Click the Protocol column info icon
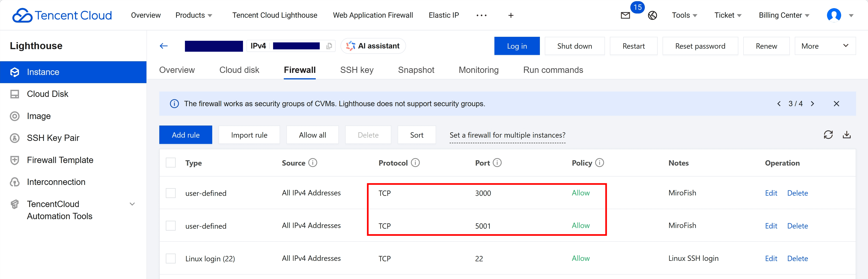 [x=415, y=163]
